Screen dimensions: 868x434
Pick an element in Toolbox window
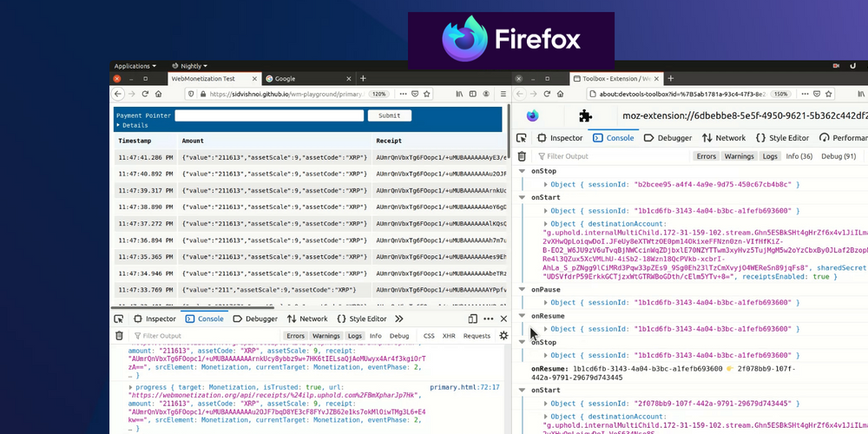[522, 138]
